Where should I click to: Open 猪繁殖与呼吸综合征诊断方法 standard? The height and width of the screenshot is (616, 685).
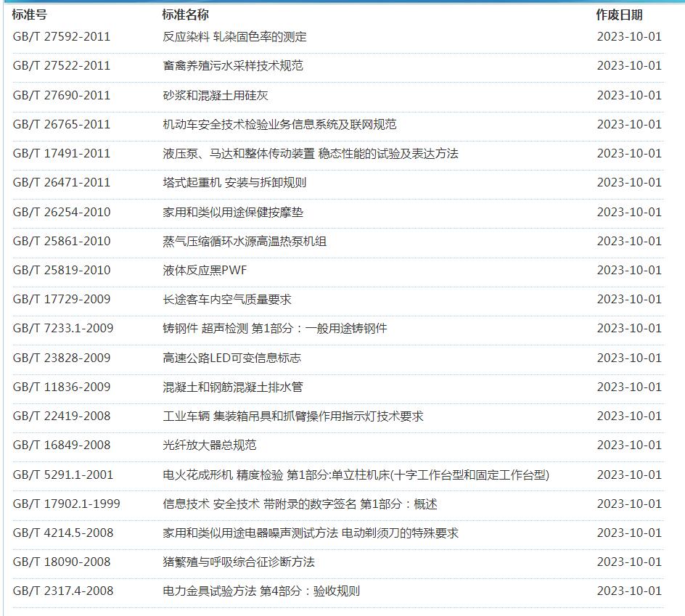click(239, 562)
